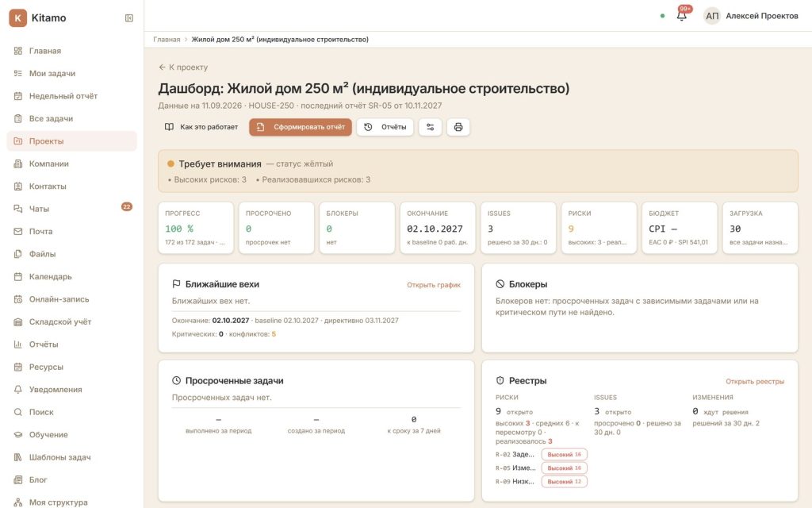Open the Окончание 02.10.2027 card
Screen dimensions: 812x508
[x=438, y=228]
